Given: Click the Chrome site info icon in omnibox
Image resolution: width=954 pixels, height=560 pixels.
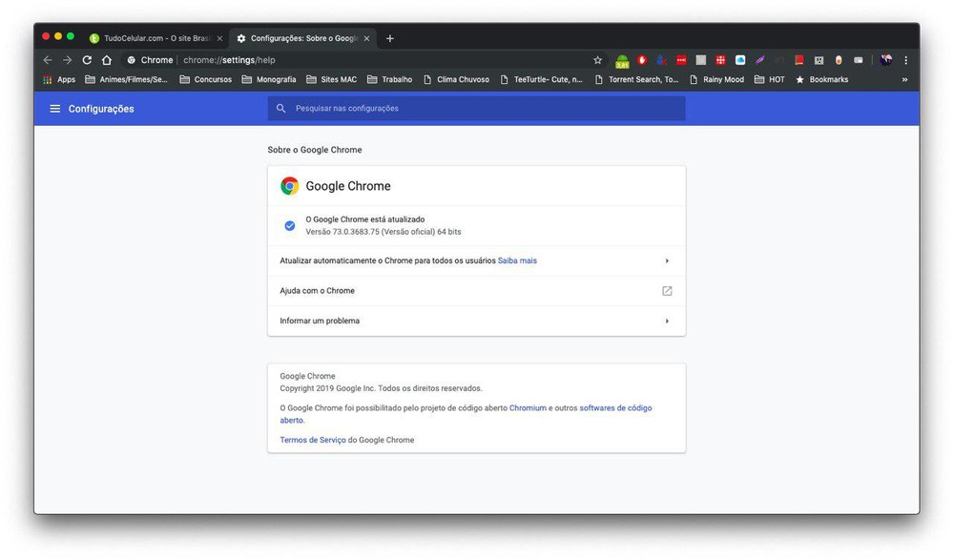Looking at the screenshot, I should pyautogui.click(x=131, y=60).
